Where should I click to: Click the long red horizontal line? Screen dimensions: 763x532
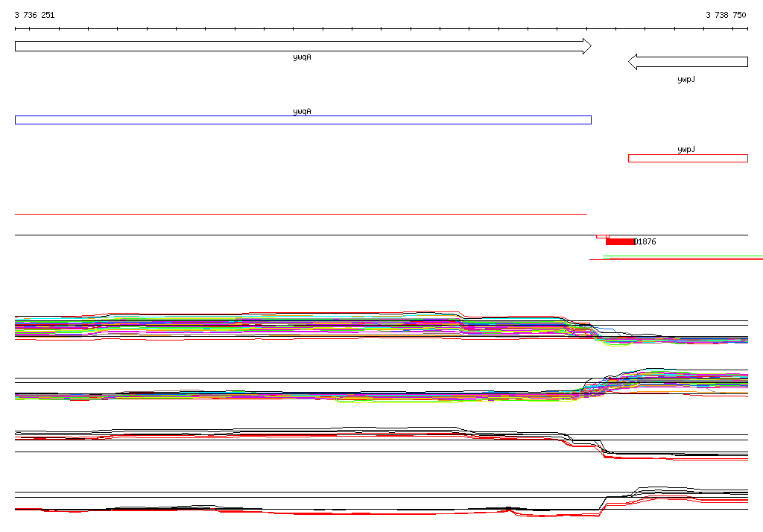301,214
